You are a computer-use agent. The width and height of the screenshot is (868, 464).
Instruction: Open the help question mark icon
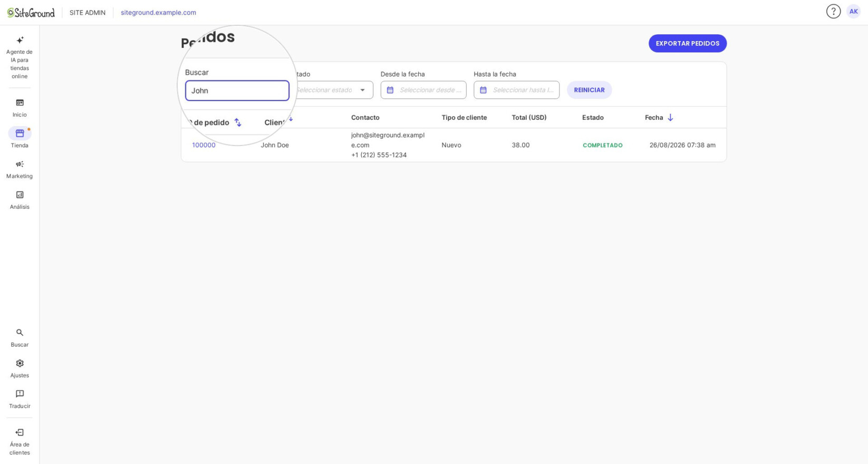tap(833, 12)
